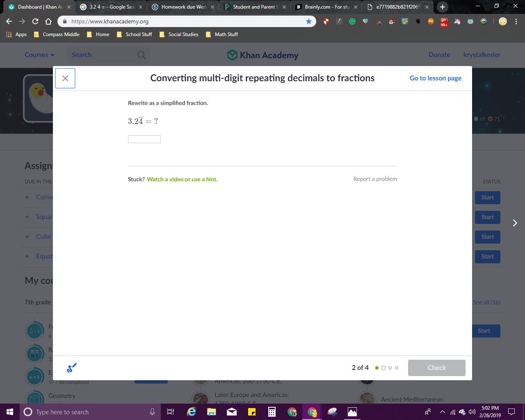Open File Explorer from the taskbar
This screenshot has width=525, height=420.
click(211, 412)
